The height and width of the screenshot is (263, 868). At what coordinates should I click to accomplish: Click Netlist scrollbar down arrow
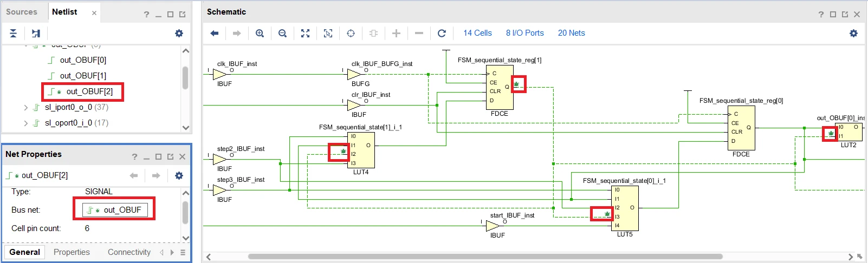186,128
